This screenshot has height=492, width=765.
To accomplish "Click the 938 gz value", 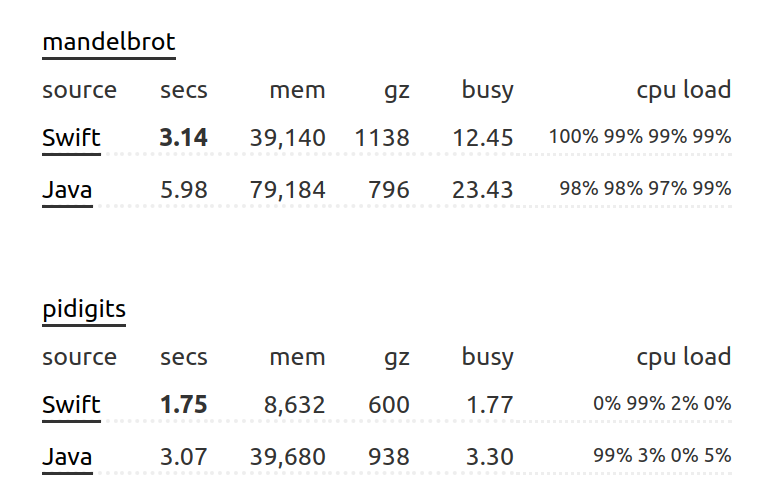I will (389, 457).
